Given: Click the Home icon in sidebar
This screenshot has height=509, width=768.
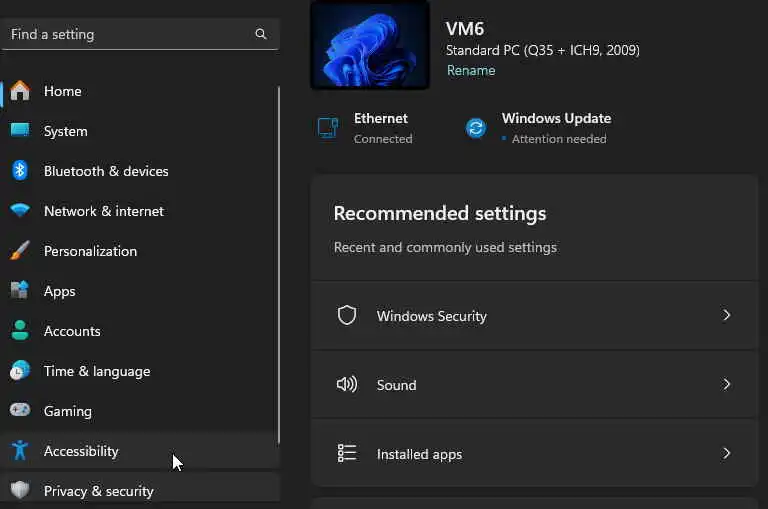Looking at the screenshot, I should click(20, 91).
